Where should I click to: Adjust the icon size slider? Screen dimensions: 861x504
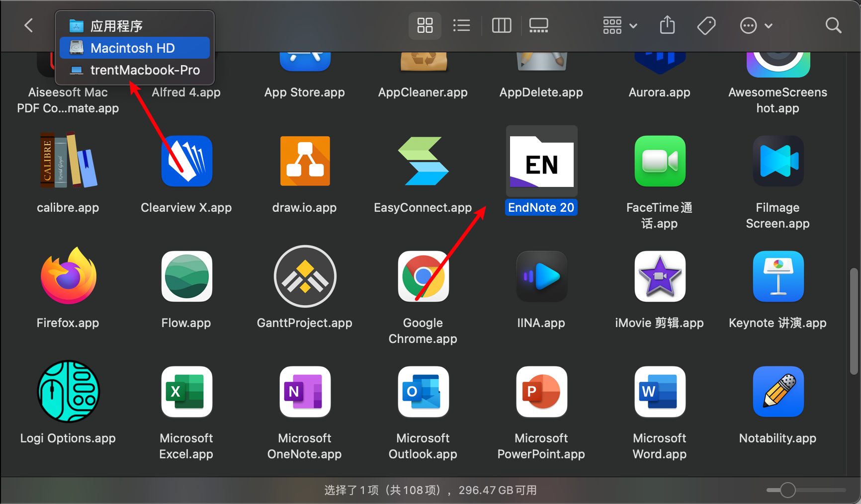point(787,490)
